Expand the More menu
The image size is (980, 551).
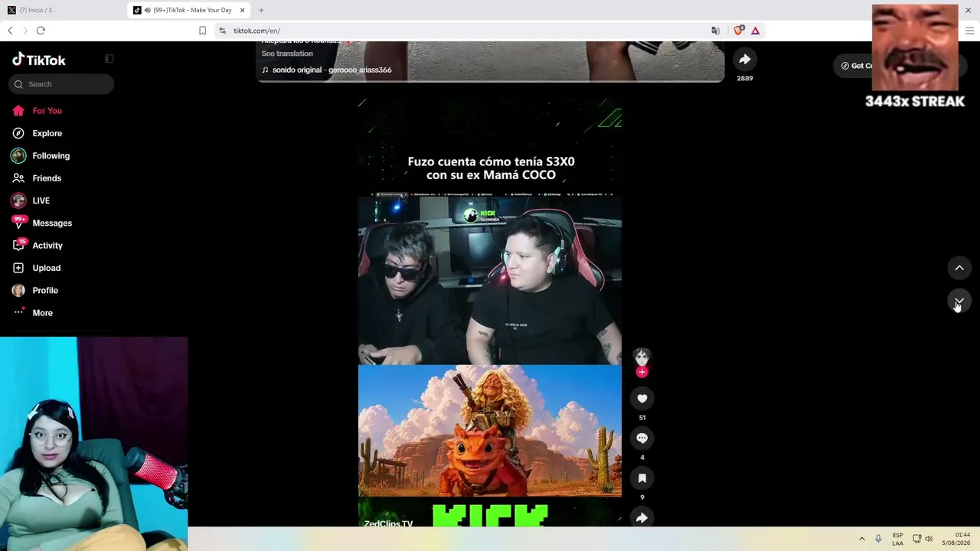(x=43, y=313)
